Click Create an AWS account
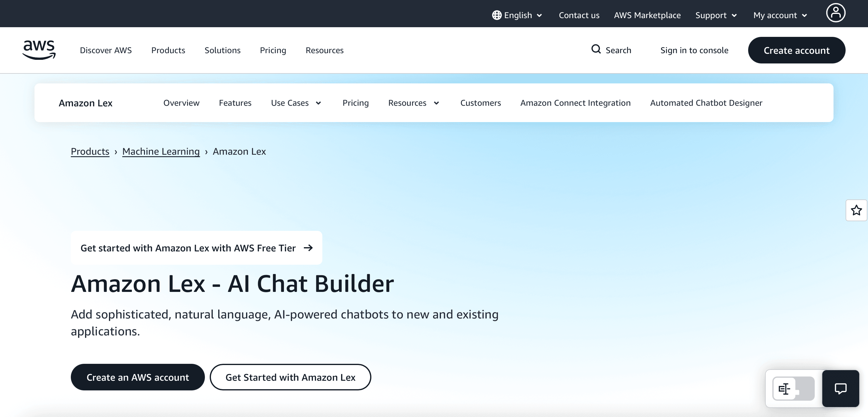This screenshot has height=417, width=868. 137,377
